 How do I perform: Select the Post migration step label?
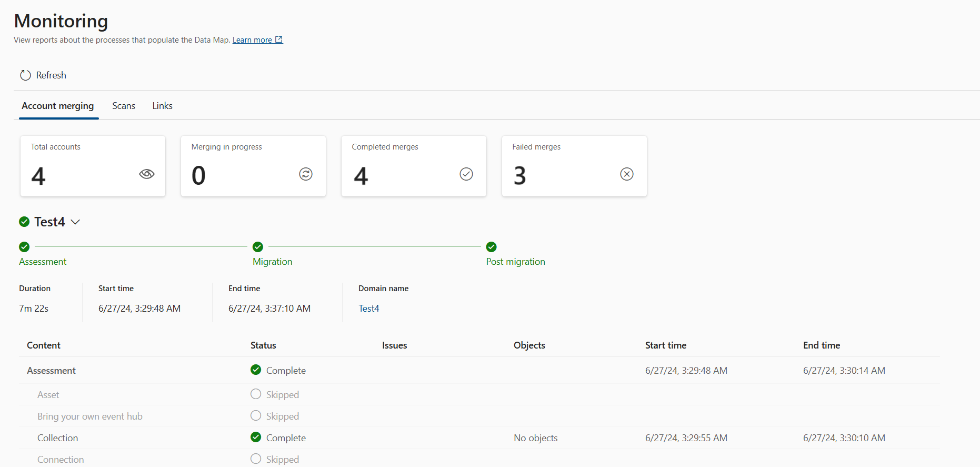tap(516, 262)
